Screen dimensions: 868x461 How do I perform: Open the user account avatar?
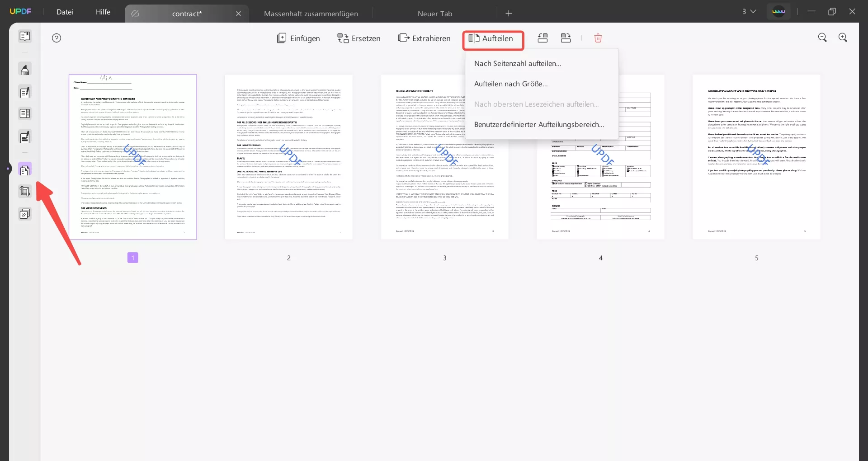(778, 12)
